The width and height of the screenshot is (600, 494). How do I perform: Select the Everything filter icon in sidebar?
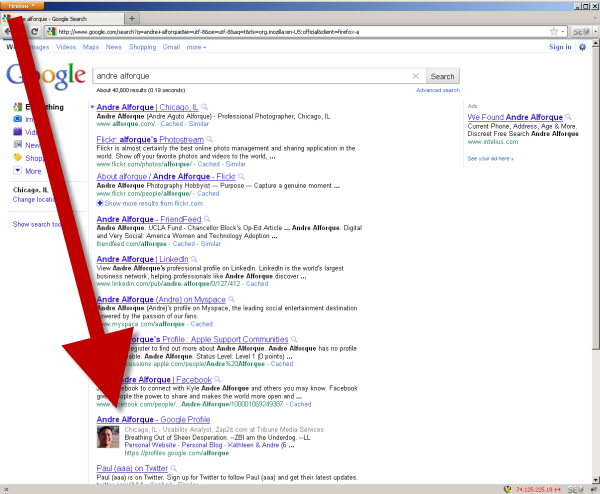coord(18,107)
